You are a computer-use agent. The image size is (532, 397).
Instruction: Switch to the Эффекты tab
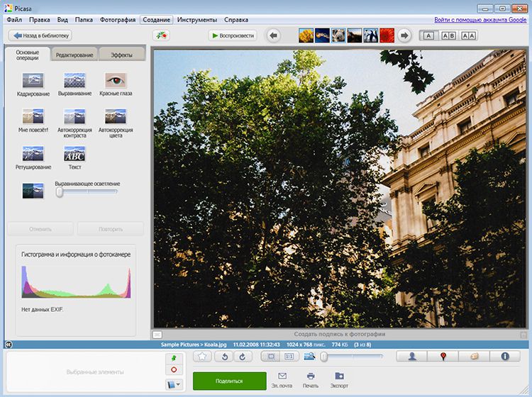(121, 55)
